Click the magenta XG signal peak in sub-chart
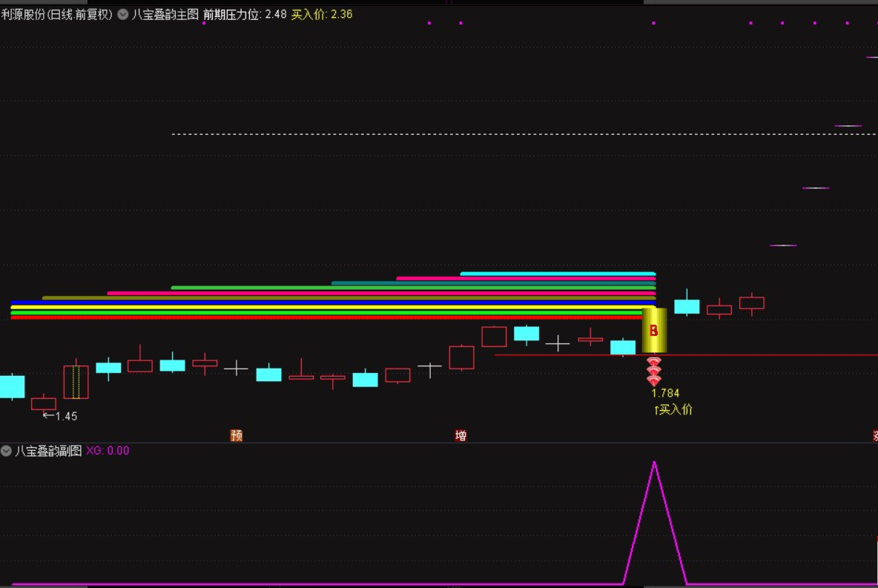 tap(654, 463)
